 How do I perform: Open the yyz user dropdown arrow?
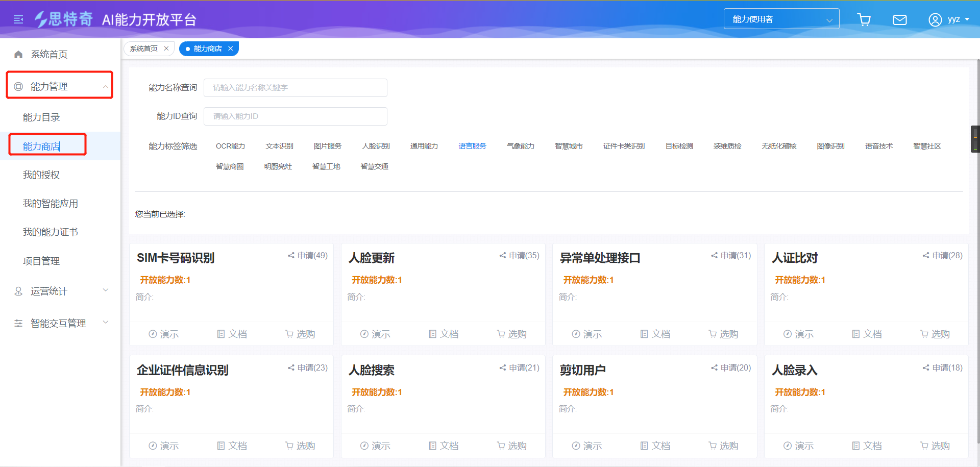[967, 19]
